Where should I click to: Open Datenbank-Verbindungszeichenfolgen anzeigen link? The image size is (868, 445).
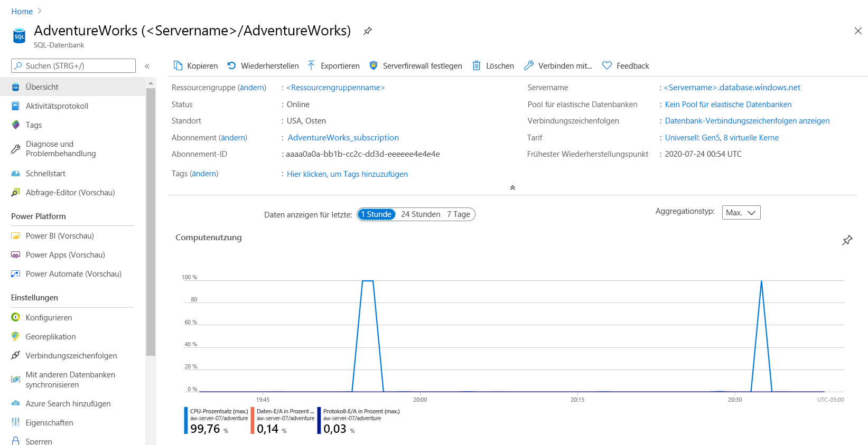pos(747,121)
